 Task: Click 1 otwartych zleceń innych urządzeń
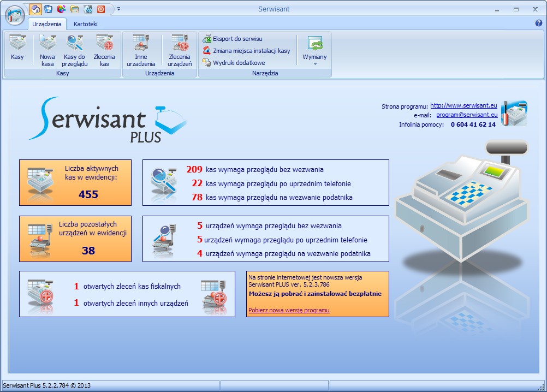(x=131, y=303)
